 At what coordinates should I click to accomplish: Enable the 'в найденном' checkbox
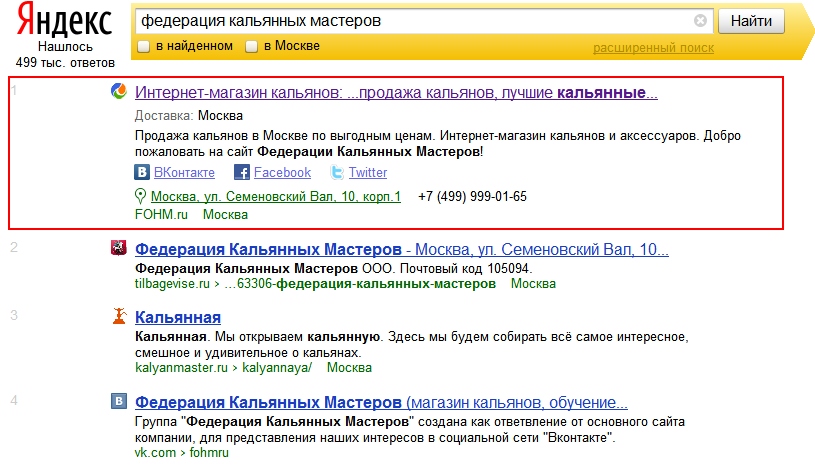(143, 46)
